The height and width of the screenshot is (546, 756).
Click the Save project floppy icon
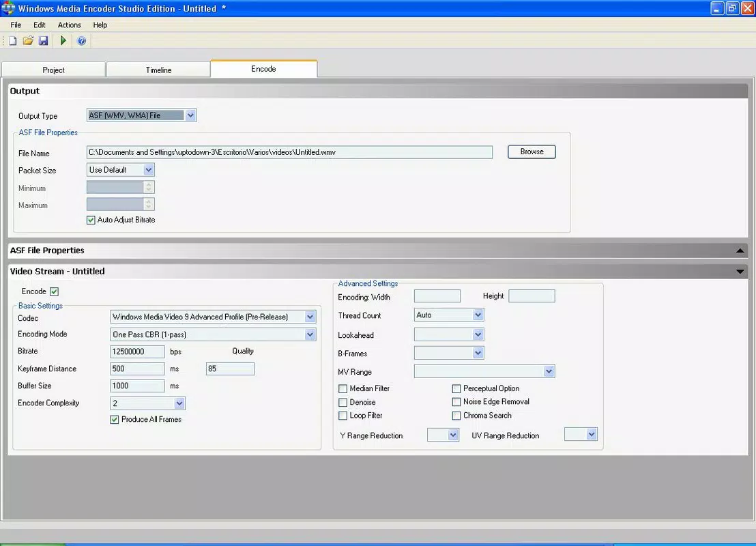click(x=44, y=41)
